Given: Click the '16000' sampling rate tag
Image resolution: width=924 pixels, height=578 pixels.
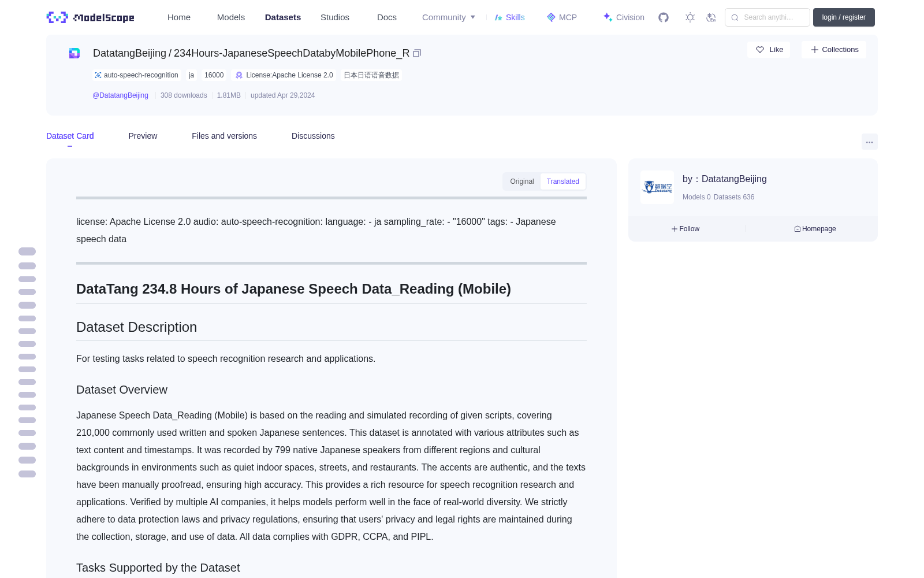Looking at the screenshot, I should coord(214,75).
